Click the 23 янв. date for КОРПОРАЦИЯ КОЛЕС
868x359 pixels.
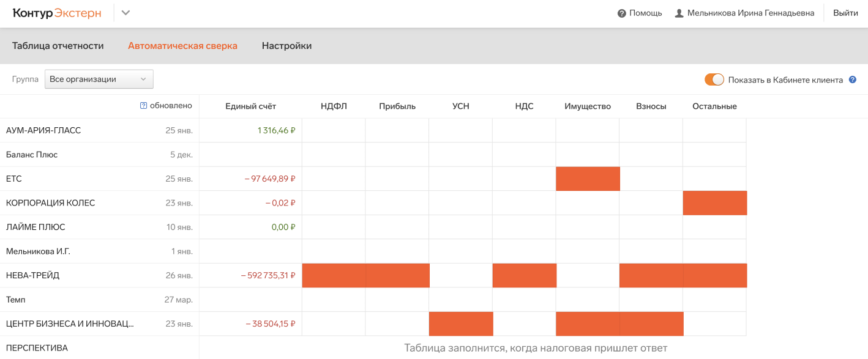coord(179,203)
